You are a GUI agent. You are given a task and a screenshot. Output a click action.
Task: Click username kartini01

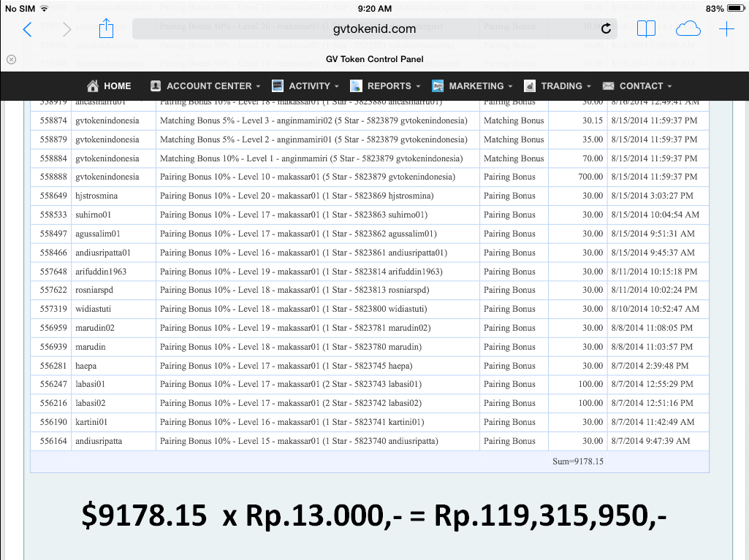pyautogui.click(x=91, y=422)
